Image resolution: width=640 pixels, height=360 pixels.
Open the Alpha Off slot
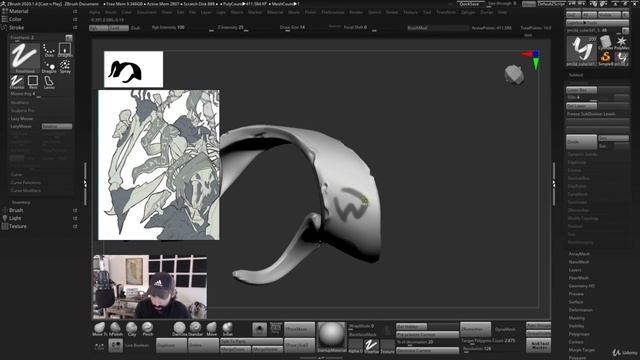point(355,346)
